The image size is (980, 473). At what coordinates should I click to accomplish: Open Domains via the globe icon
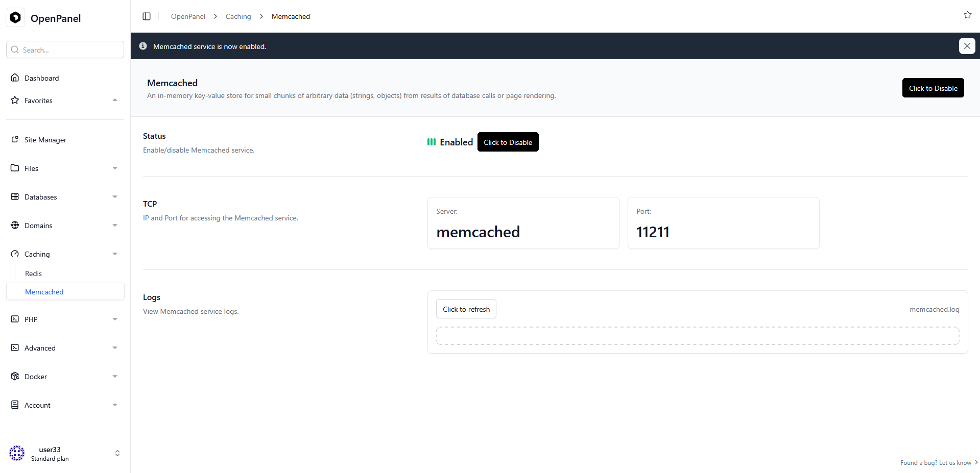coord(15,225)
